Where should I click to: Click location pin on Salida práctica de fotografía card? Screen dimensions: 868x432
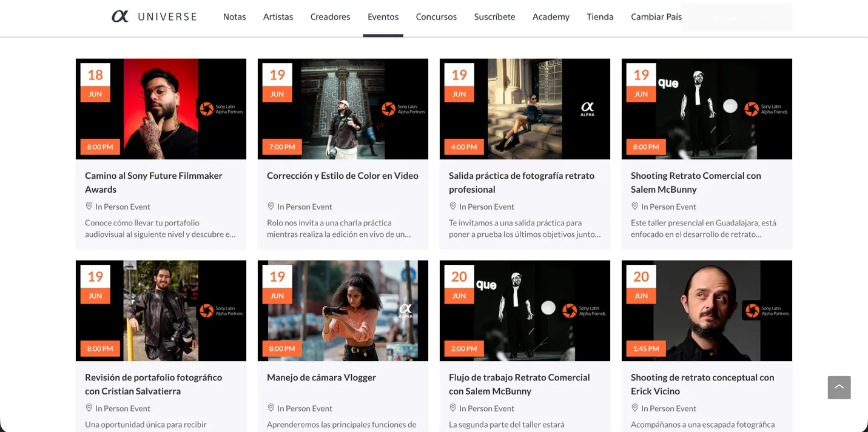click(453, 206)
